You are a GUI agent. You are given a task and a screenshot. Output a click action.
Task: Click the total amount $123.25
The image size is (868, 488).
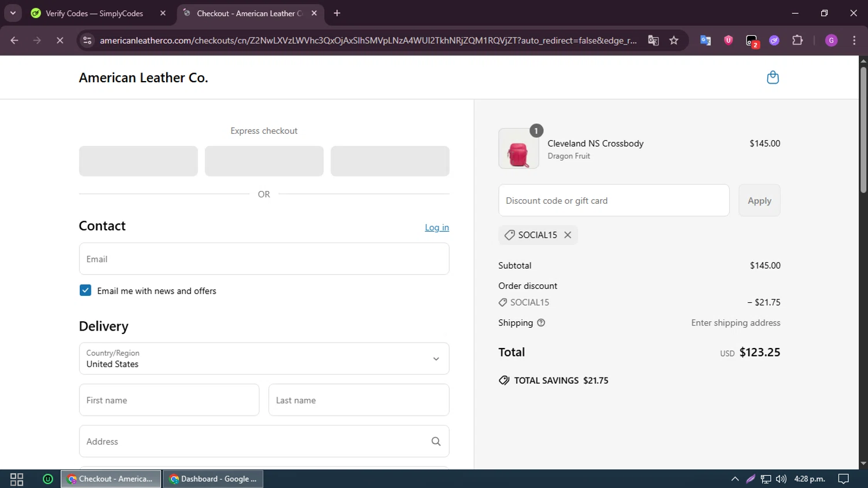tap(760, 352)
